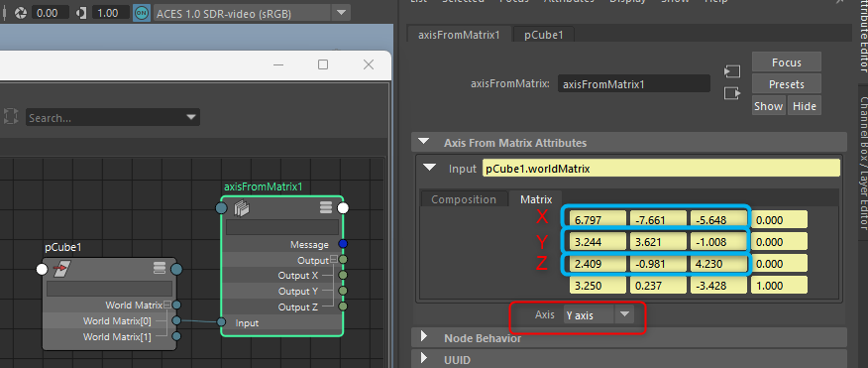Viewport: 868px width, 368px height.
Task: Click the Show button
Action: pos(768,106)
